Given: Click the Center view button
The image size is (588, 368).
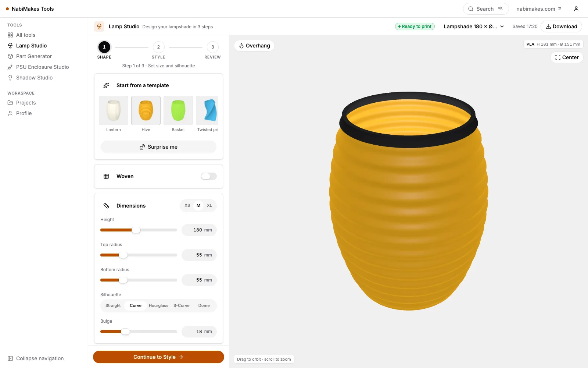Looking at the screenshot, I should coord(567,57).
